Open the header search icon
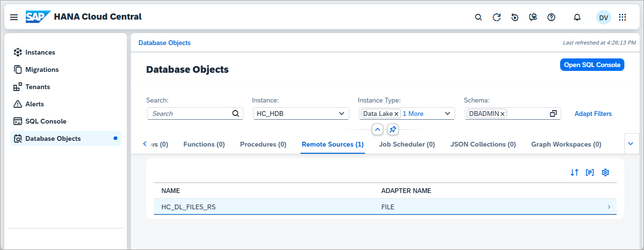This screenshot has height=250, width=644. (x=478, y=17)
